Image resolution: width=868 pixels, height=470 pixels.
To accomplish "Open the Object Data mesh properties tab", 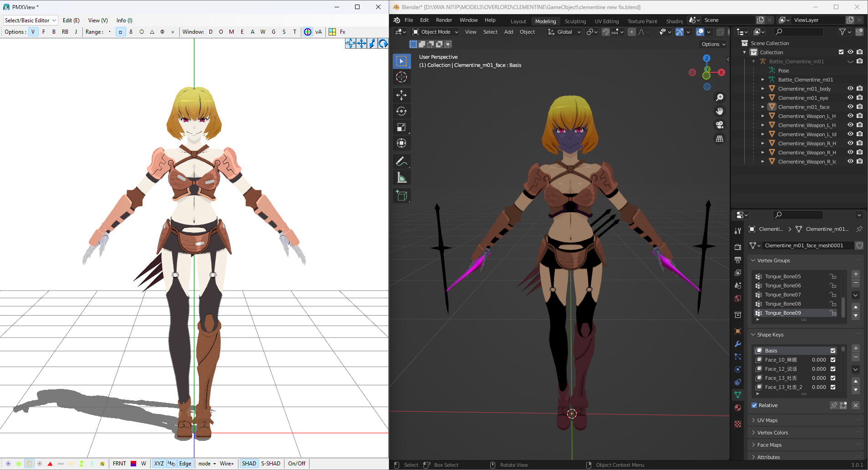I will pyautogui.click(x=738, y=395).
